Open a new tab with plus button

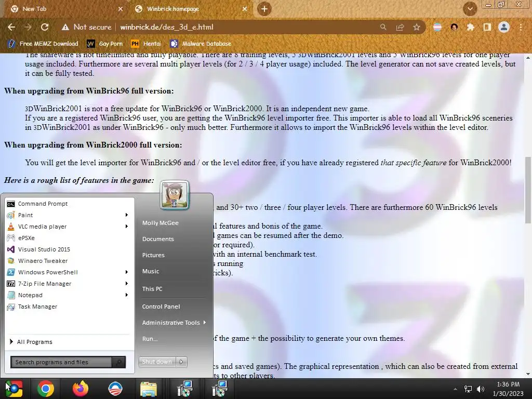pos(264,9)
